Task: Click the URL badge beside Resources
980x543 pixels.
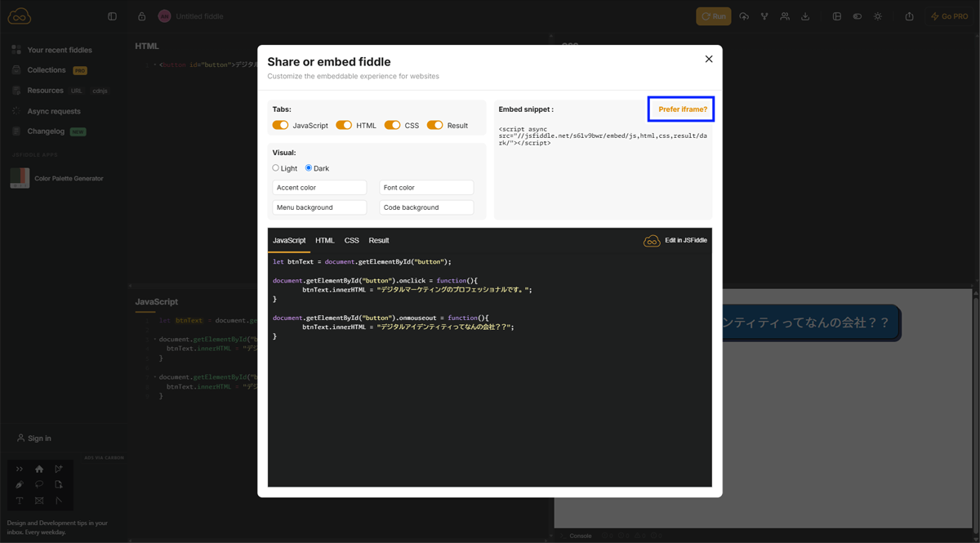Action: [x=77, y=91]
